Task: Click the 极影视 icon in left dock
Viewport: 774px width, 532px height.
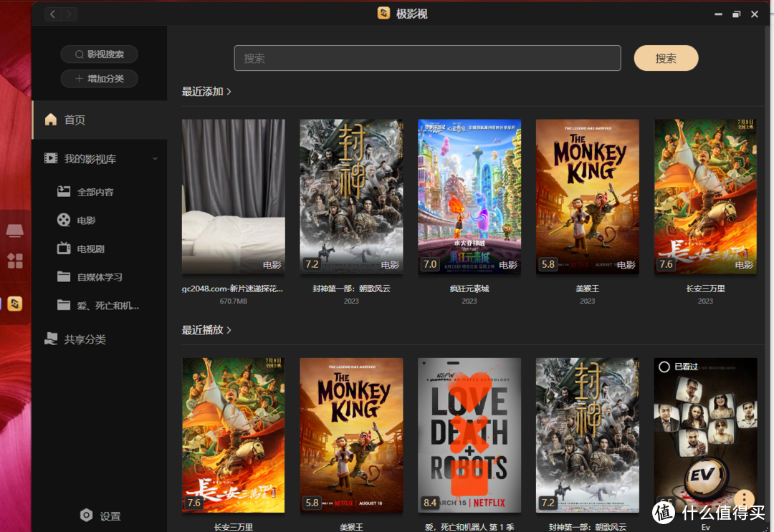Action: (x=15, y=304)
